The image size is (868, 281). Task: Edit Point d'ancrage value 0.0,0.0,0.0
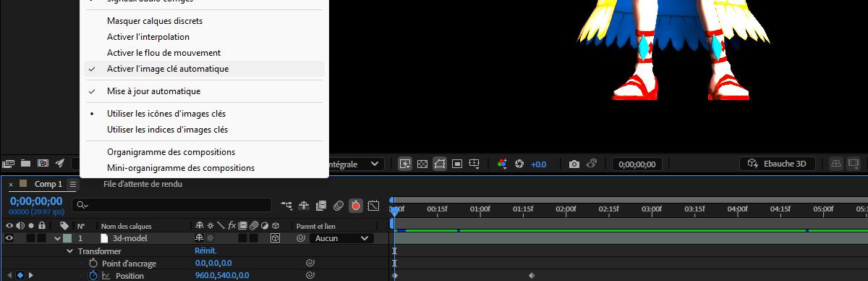pos(213,263)
